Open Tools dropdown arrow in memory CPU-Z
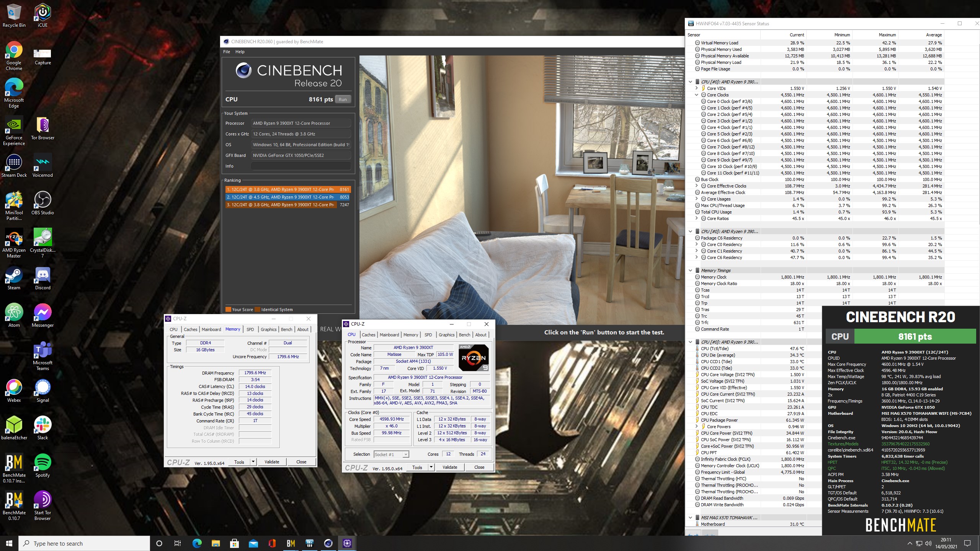Image resolution: width=980 pixels, height=551 pixels. (253, 462)
